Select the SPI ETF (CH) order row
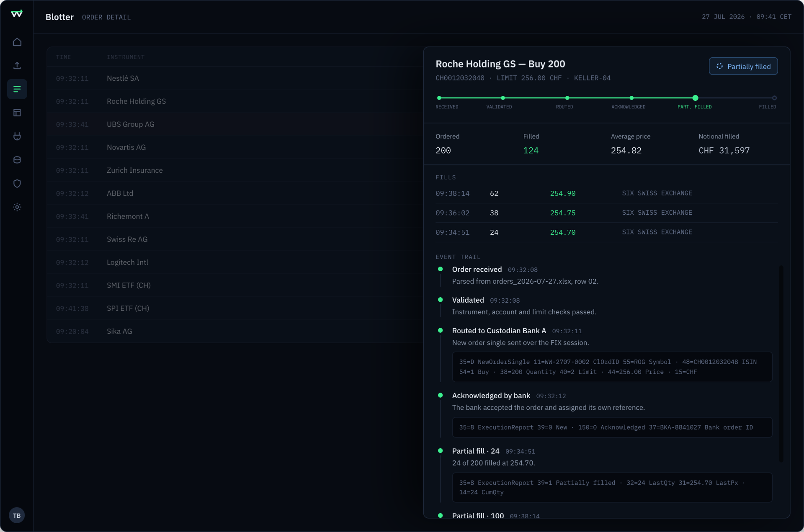 [x=235, y=308]
